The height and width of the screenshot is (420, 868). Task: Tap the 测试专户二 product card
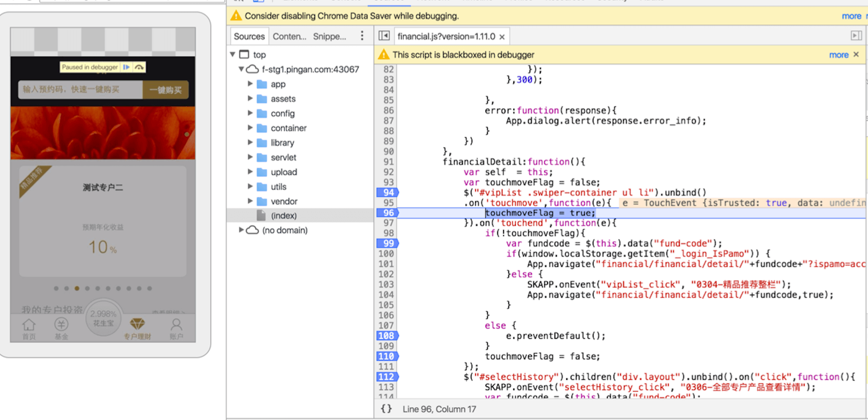(x=103, y=221)
